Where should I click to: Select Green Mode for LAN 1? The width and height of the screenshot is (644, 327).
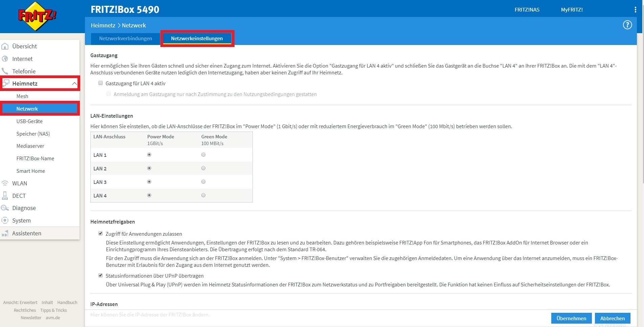(x=203, y=155)
